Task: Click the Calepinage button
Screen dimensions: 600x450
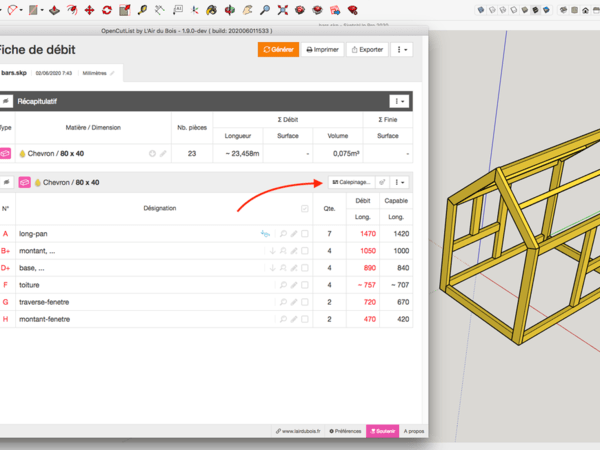Action: [x=350, y=183]
